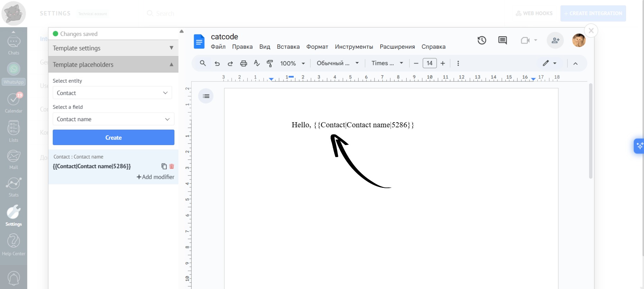This screenshot has height=289, width=644.
Task: Undo the last document edit
Action: (x=217, y=64)
